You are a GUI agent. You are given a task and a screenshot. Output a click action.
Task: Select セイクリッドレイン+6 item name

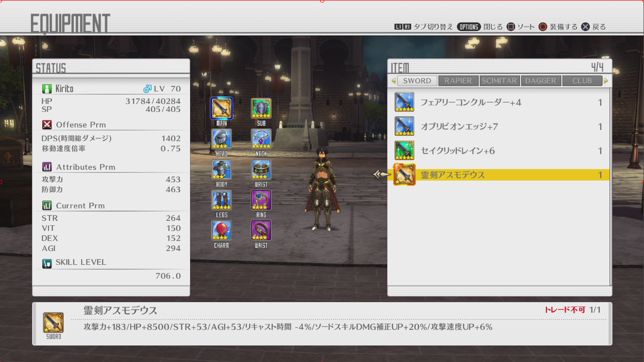[x=458, y=151]
